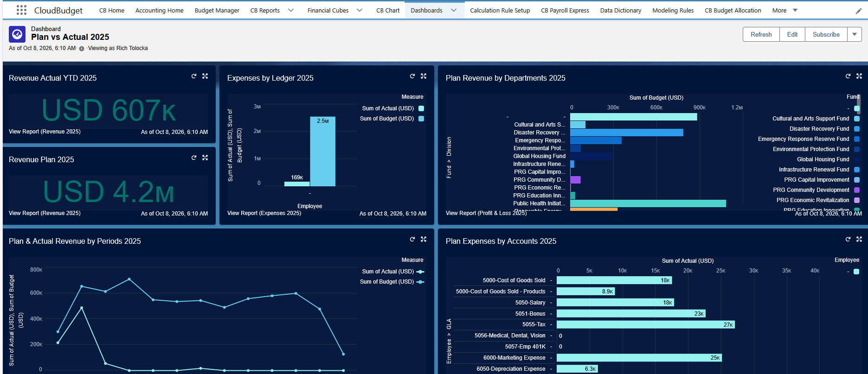
Task: Open the Financial Cubes dropdown arrow
Action: pyautogui.click(x=360, y=10)
